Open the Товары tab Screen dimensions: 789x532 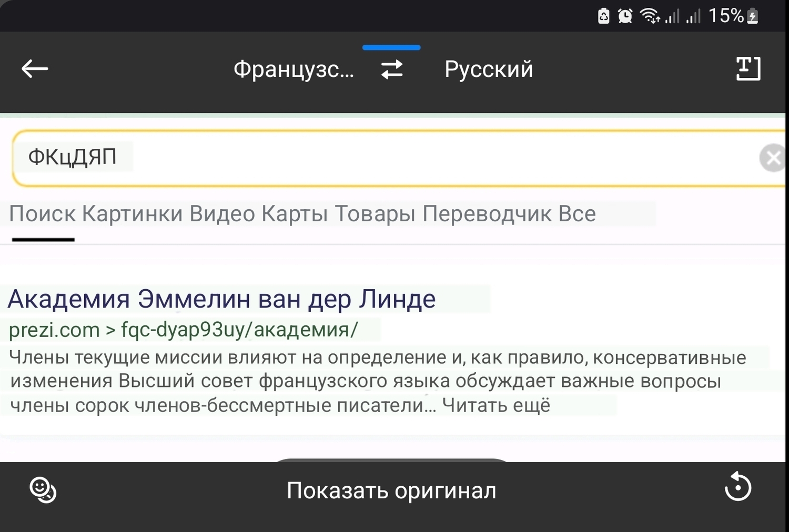click(375, 214)
